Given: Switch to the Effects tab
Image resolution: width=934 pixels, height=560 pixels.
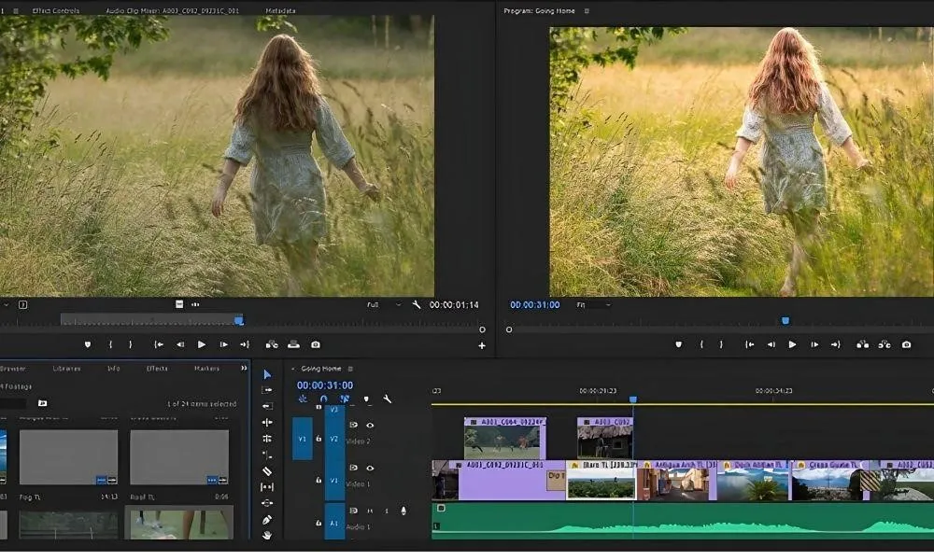Looking at the screenshot, I should 157,369.
